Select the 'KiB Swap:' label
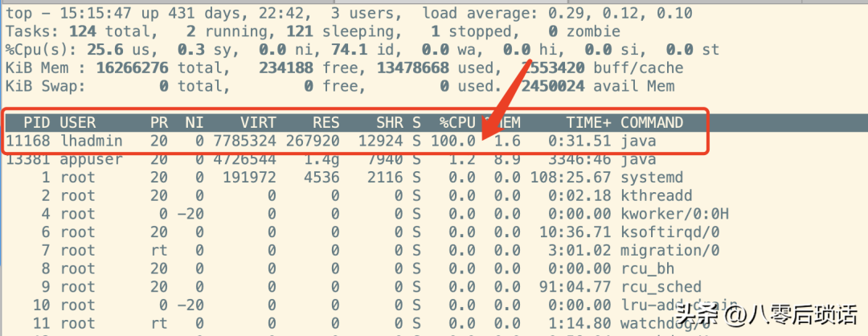Viewport: 868px width, 336px height. [45, 86]
